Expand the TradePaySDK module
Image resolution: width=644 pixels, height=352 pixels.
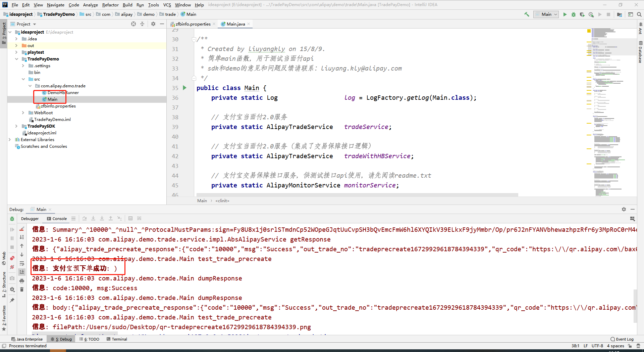16,126
